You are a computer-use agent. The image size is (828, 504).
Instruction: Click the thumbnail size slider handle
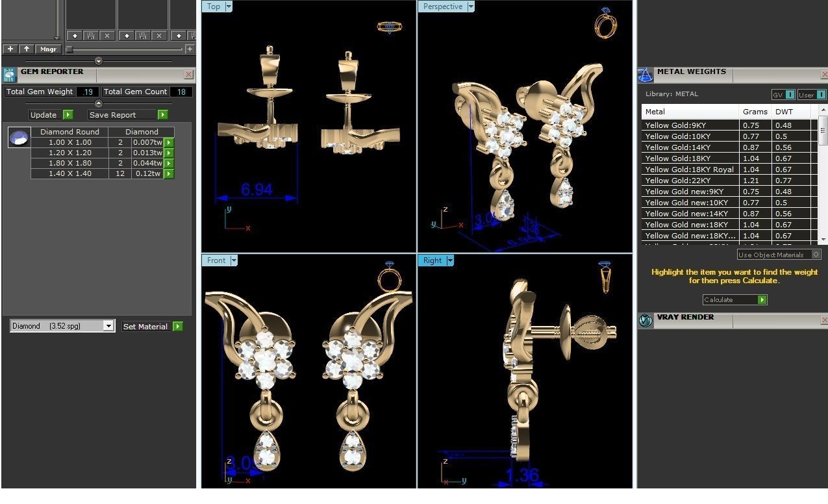click(69, 49)
